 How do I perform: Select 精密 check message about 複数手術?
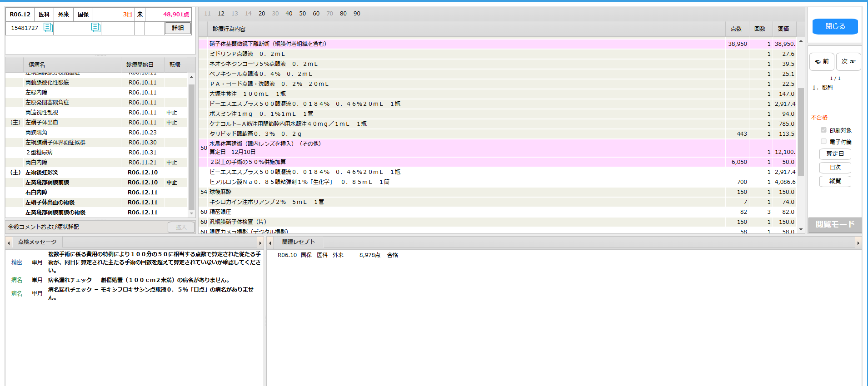pos(135,262)
